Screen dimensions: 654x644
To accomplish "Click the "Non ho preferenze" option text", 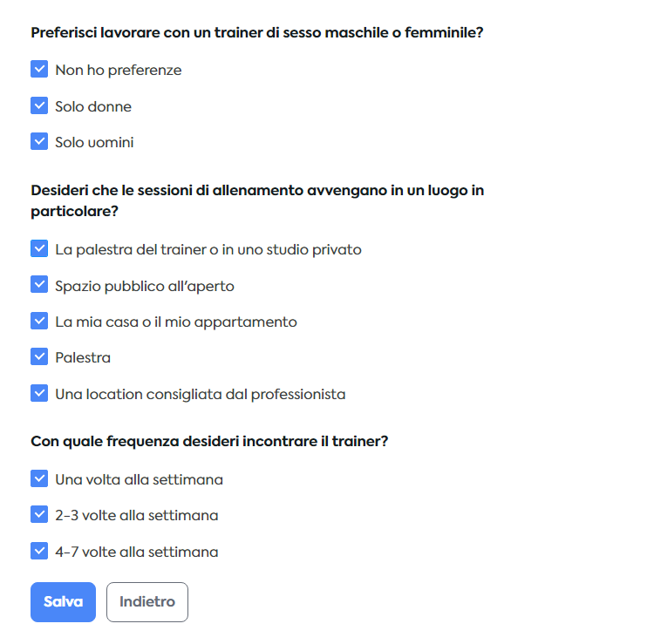I will pos(119,71).
